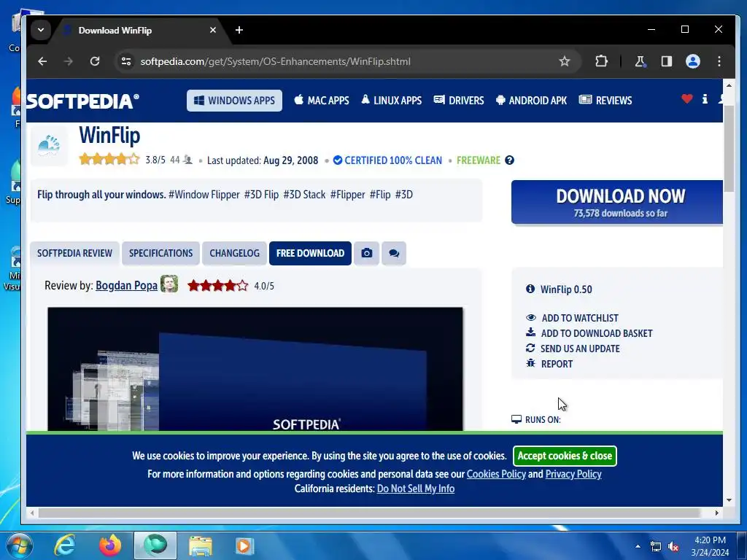Click the WinFlip app icon

click(x=49, y=145)
